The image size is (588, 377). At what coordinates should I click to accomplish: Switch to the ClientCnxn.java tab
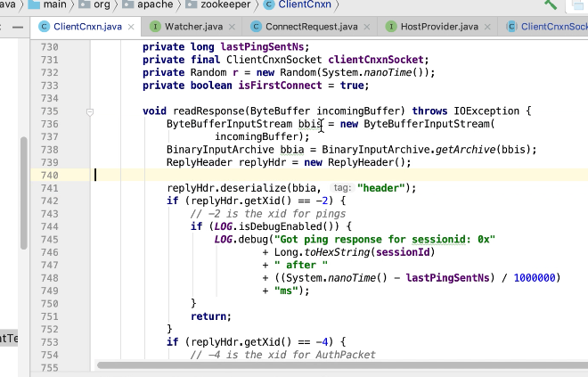[87, 27]
